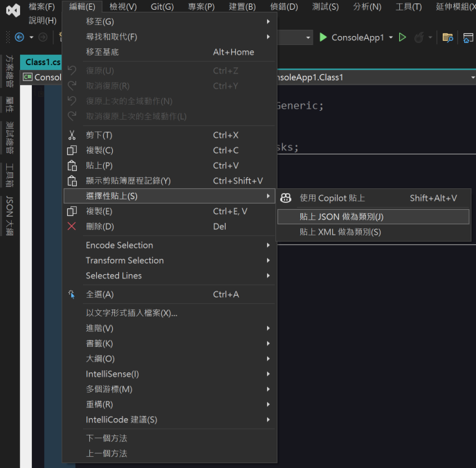Viewport: 476px width, 468px height.
Task: Click the Copilot icon in paste submenu
Action: (x=285, y=198)
